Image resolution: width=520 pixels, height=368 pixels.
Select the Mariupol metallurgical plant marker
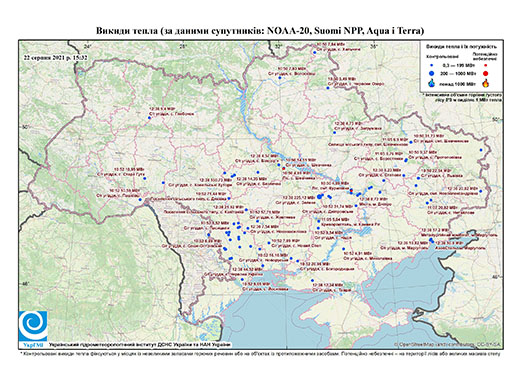click(x=431, y=239)
